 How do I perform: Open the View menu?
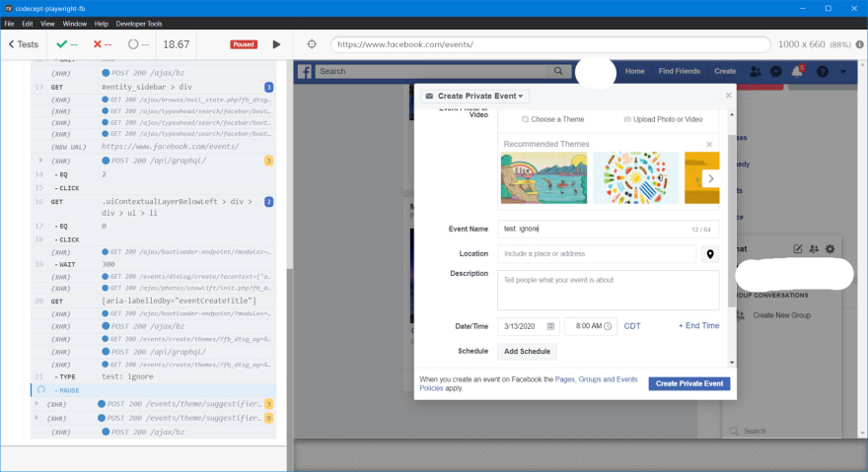pyautogui.click(x=47, y=24)
